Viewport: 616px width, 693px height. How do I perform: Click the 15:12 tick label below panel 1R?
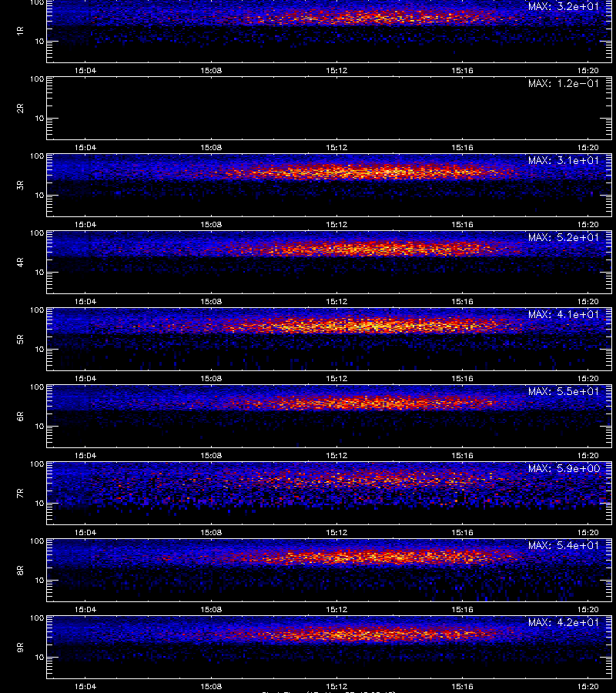click(x=336, y=70)
